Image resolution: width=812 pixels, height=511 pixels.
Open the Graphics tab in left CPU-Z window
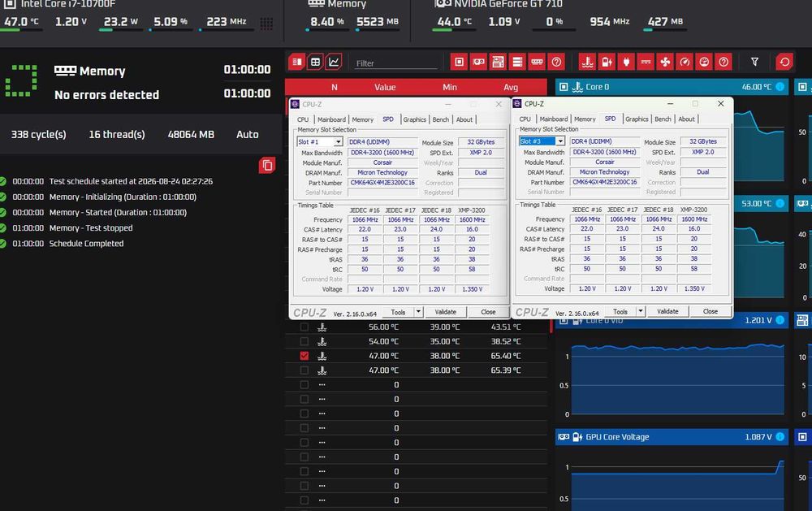click(415, 119)
